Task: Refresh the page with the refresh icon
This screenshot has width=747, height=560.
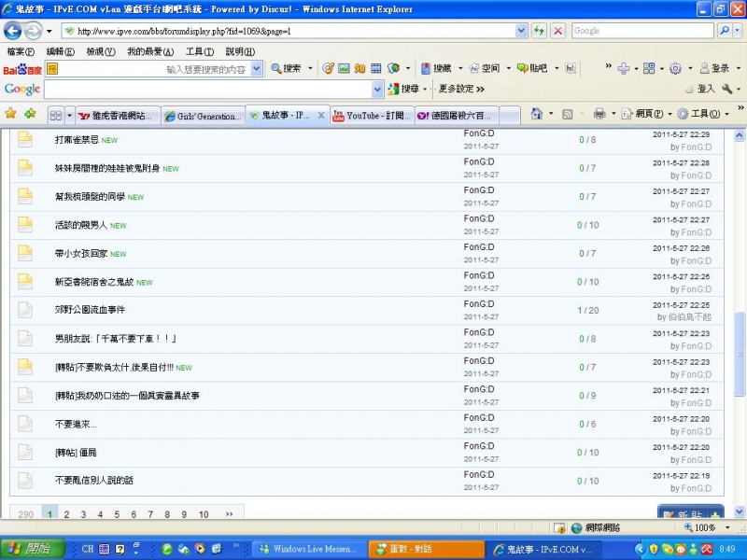Action: pyautogui.click(x=539, y=30)
